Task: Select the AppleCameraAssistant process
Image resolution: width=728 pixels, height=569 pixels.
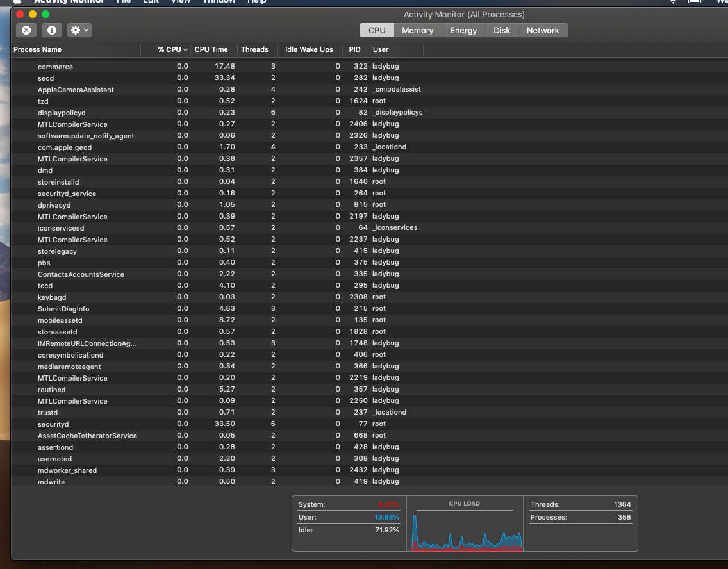Action: [x=370, y=90]
